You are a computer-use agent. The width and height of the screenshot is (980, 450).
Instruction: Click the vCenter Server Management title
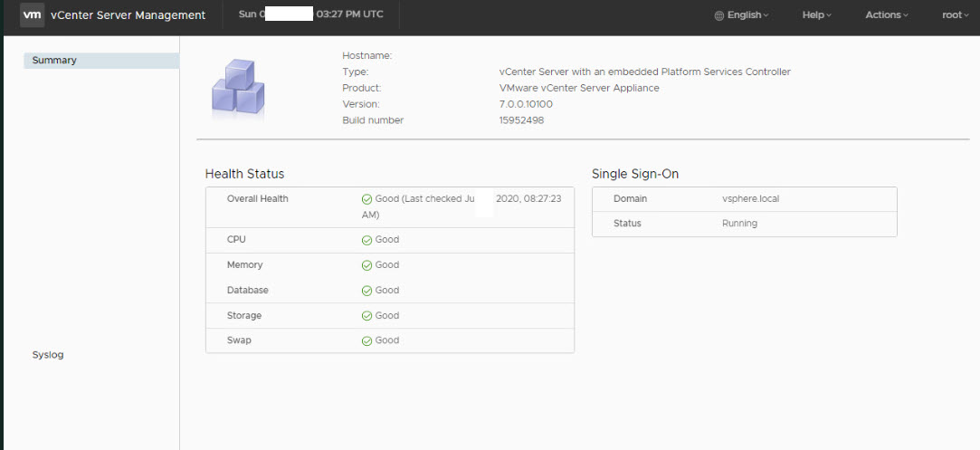[x=128, y=15]
